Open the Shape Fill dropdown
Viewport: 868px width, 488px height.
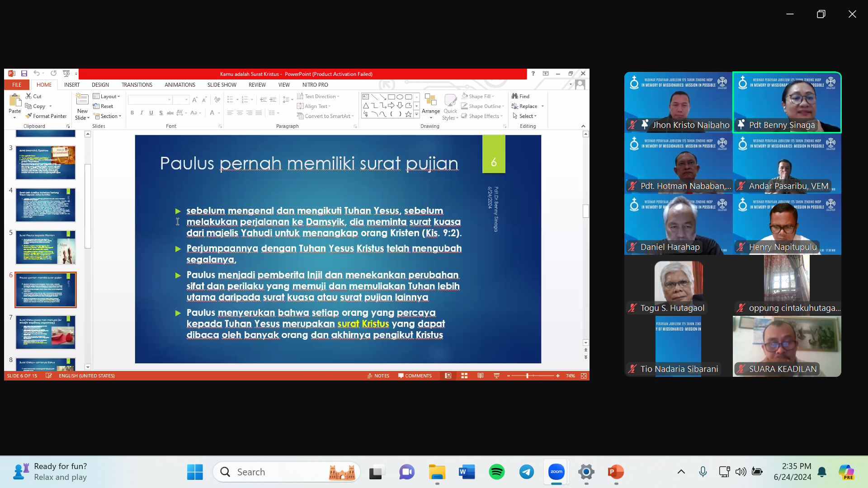tap(478, 96)
